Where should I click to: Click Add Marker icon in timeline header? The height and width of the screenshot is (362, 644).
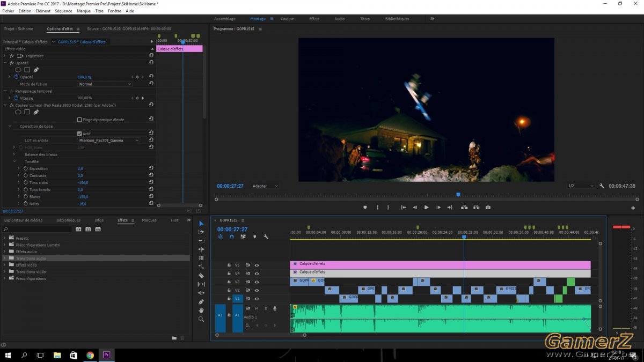click(x=254, y=237)
